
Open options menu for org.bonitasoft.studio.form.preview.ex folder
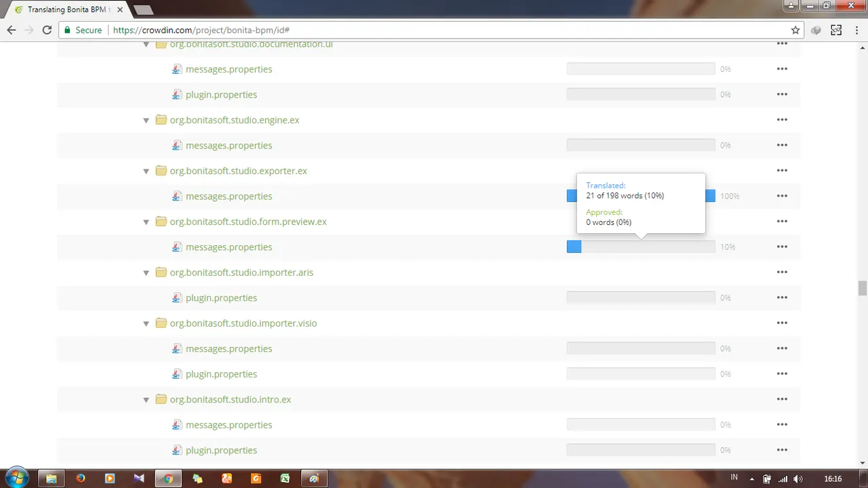[782, 222]
